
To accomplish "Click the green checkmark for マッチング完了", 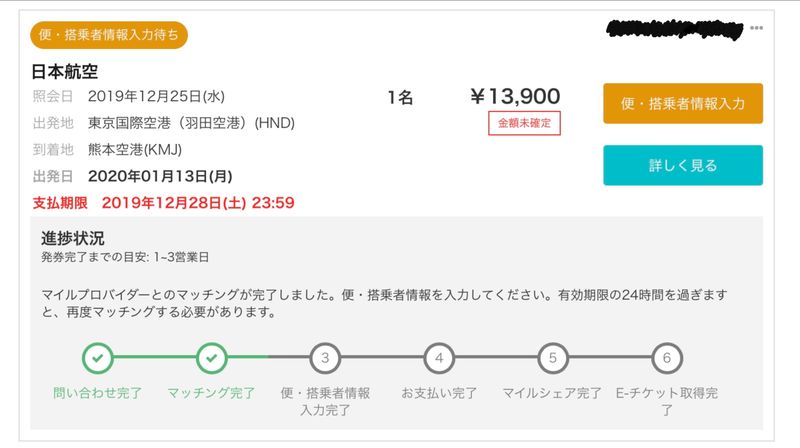I will (x=211, y=356).
